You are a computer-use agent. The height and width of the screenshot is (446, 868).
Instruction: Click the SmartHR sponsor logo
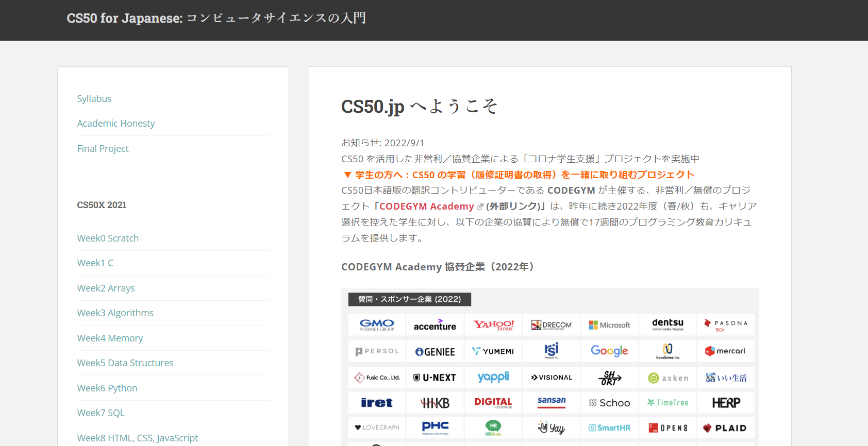tap(609, 427)
